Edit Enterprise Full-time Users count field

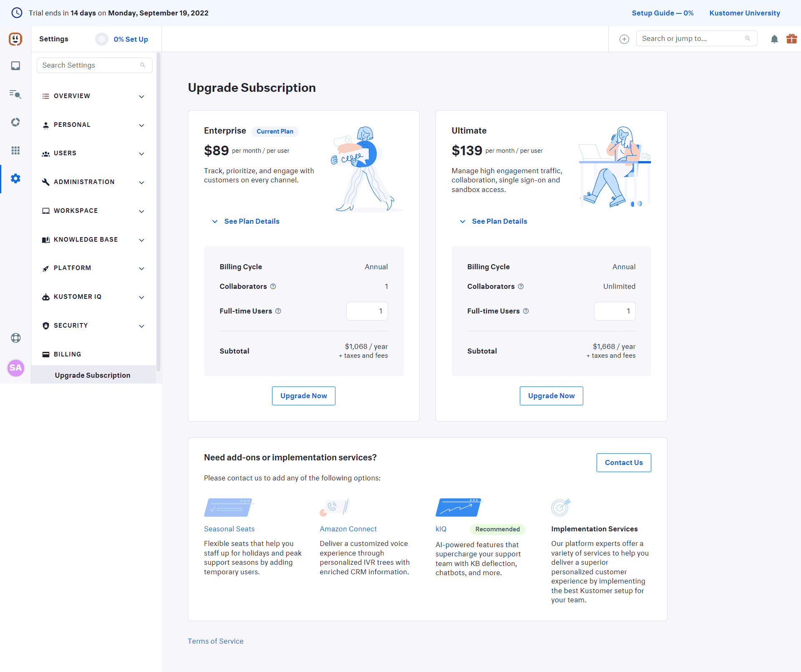(x=367, y=311)
